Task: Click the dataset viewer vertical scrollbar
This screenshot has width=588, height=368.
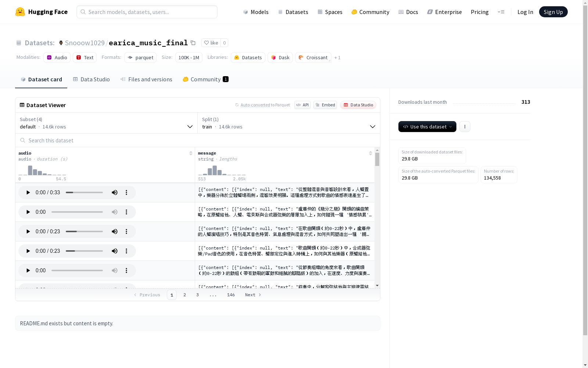Action: click(x=377, y=159)
